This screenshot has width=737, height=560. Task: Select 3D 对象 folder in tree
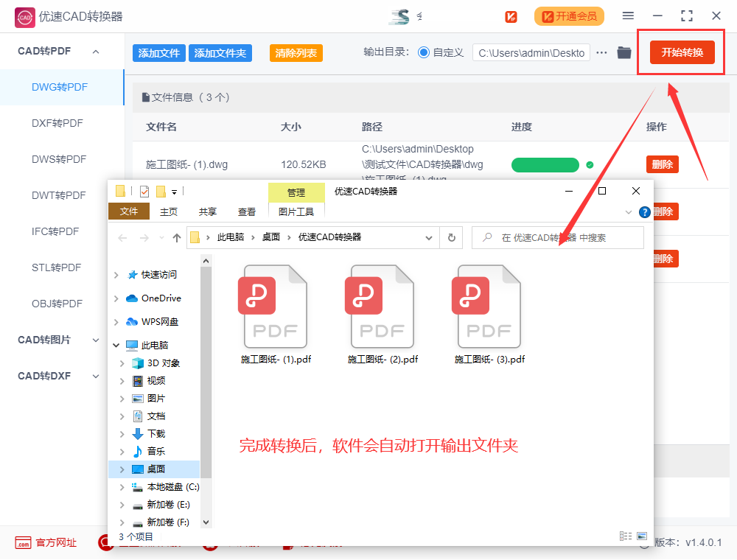[x=163, y=363]
